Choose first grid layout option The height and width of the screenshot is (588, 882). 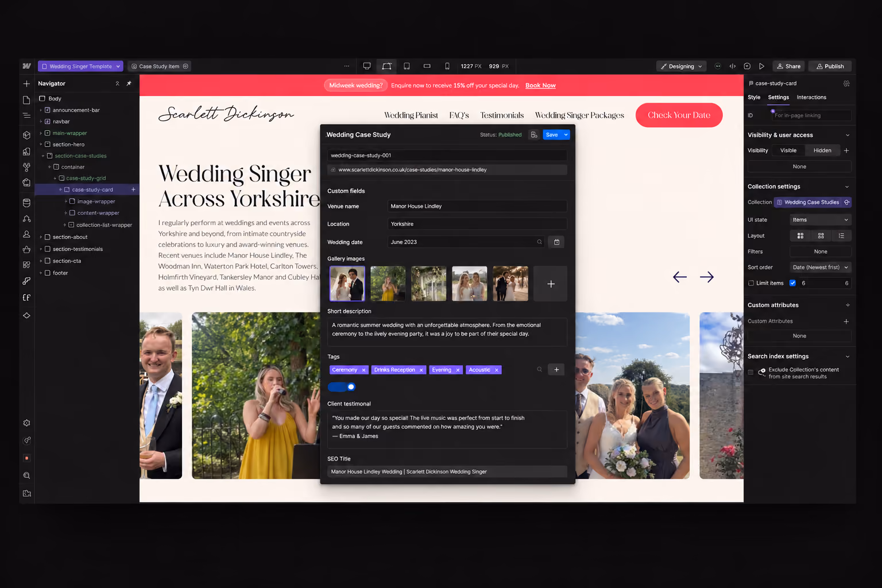800,235
